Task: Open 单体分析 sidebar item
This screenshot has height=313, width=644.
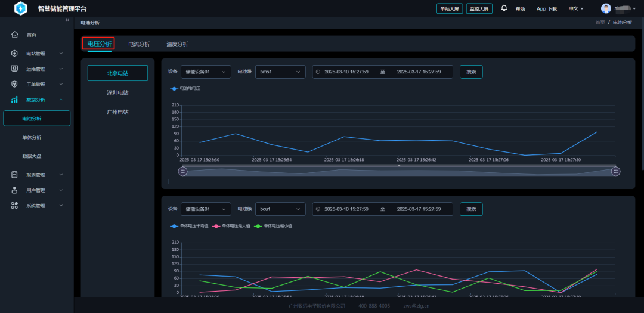Action: (x=32, y=137)
